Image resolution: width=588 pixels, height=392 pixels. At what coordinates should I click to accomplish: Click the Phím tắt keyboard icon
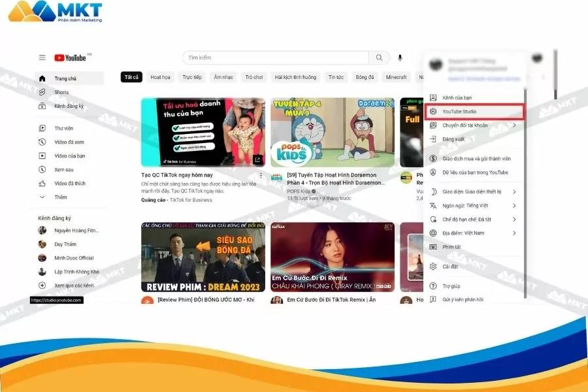click(x=433, y=247)
